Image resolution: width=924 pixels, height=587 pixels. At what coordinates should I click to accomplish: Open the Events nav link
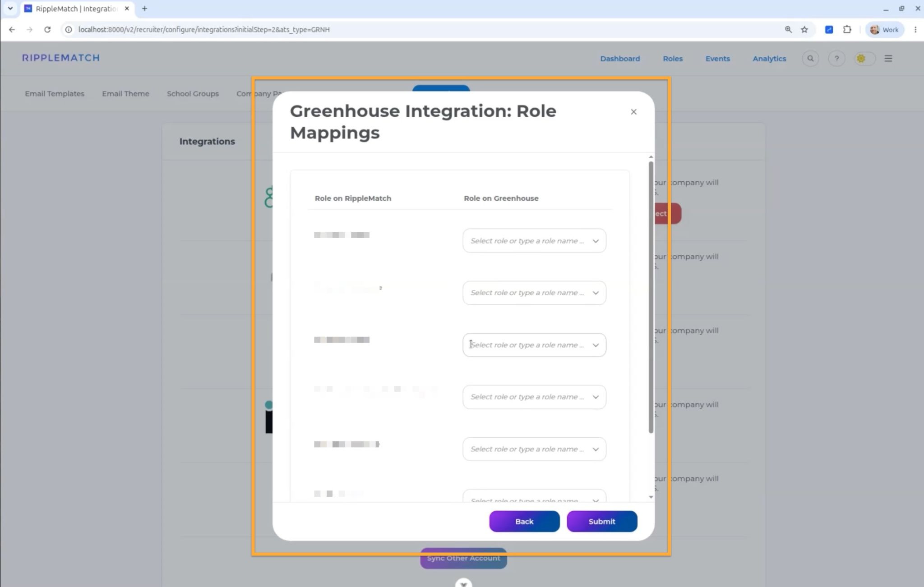(717, 59)
